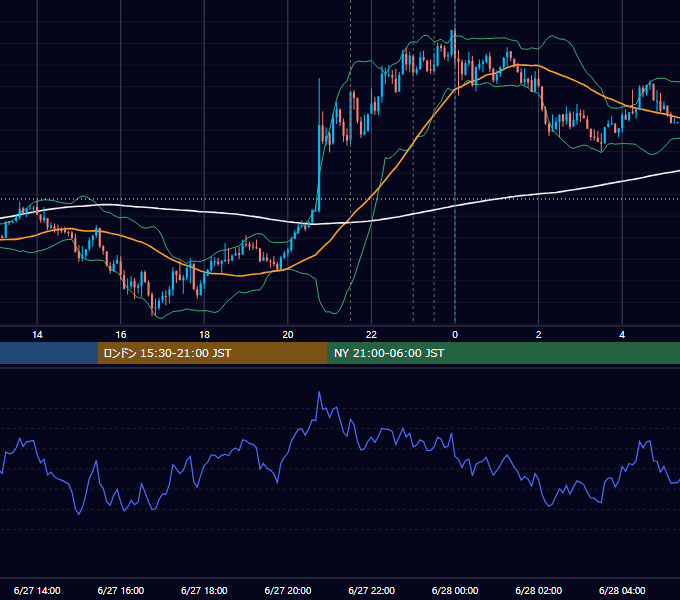Click the hour label 0 on time axis
680x600 pixels.
(x=455, y=335)
